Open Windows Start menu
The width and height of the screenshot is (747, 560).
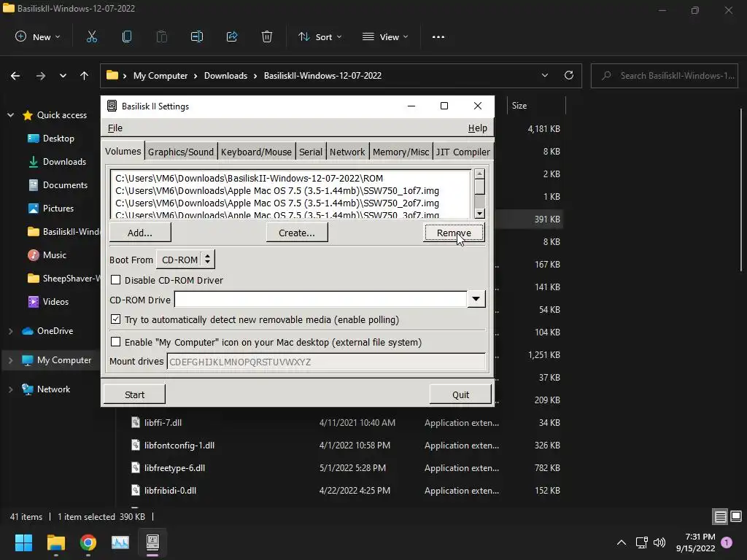coord(23,542)
